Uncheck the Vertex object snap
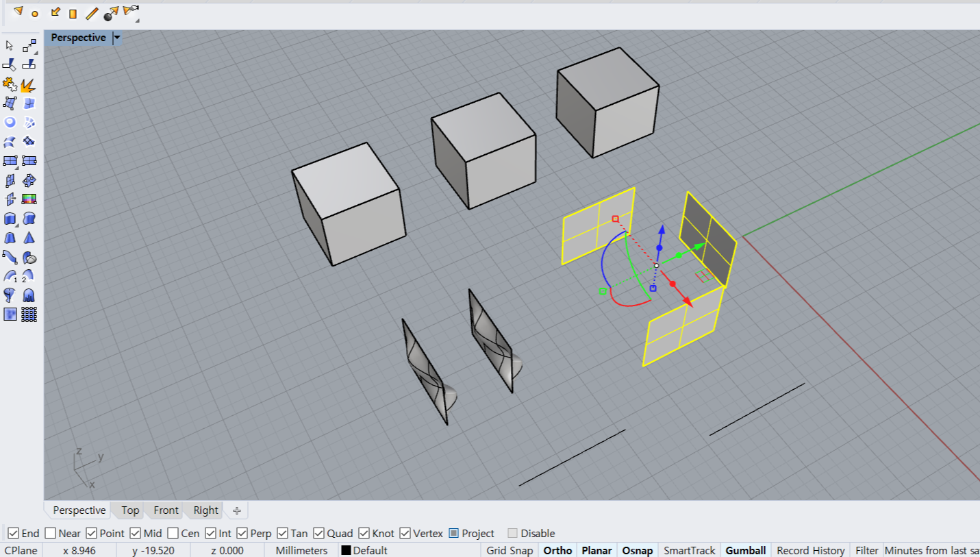Screen dimensions: 980x557 click(405, 533)
